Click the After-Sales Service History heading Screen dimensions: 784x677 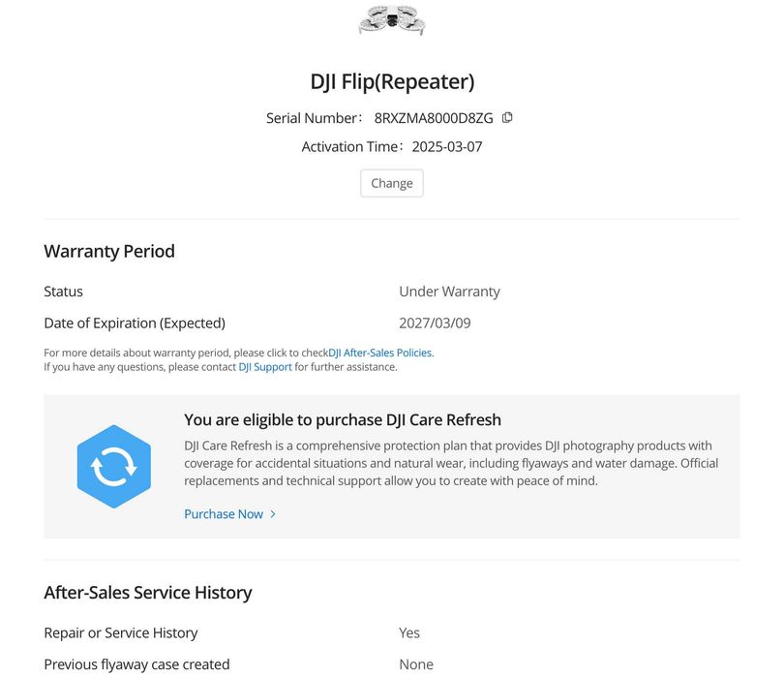pos(148,592)
